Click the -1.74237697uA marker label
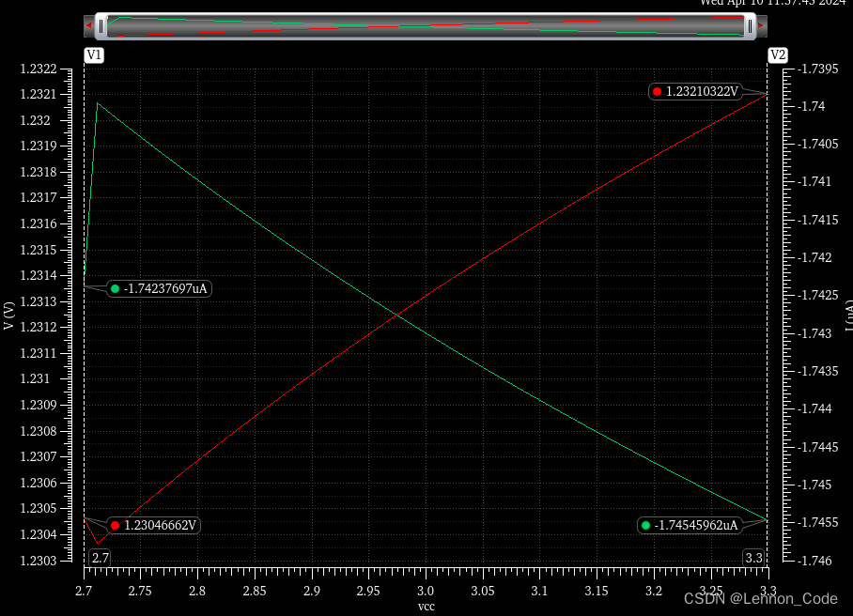853x616 pixels. click(159, 288)
